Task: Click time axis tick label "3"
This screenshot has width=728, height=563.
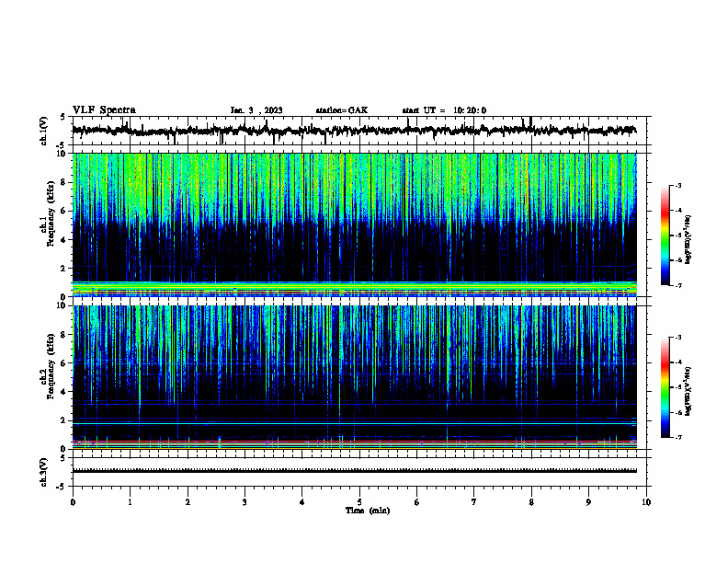Action: tap(245, 502)
